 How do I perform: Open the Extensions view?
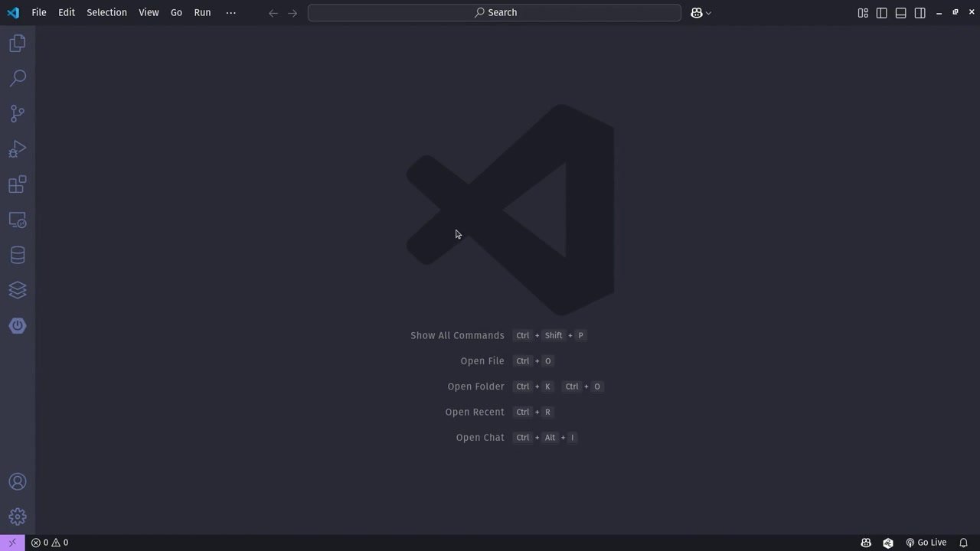point(17,184)
